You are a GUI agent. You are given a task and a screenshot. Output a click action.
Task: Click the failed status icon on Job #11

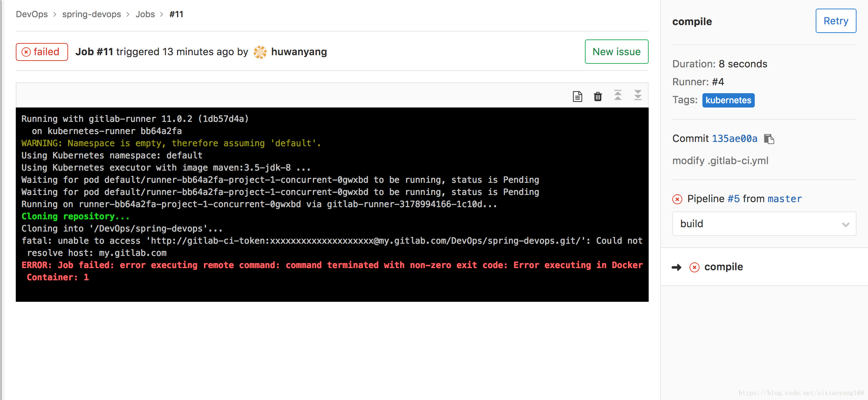click(27, 52)
